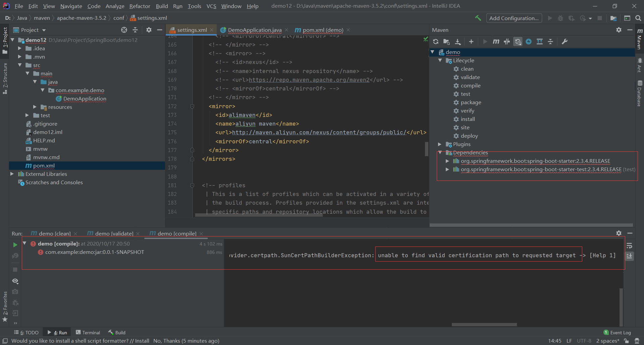
Task: Switch to pom.xml (demo) tab
Action: coord(323,30)
